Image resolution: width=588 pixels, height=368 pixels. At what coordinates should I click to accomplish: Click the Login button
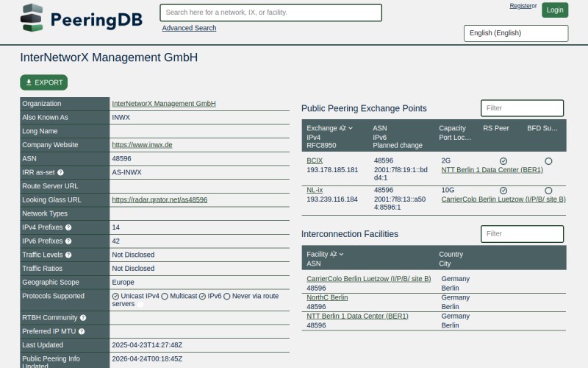click(555, 10)
